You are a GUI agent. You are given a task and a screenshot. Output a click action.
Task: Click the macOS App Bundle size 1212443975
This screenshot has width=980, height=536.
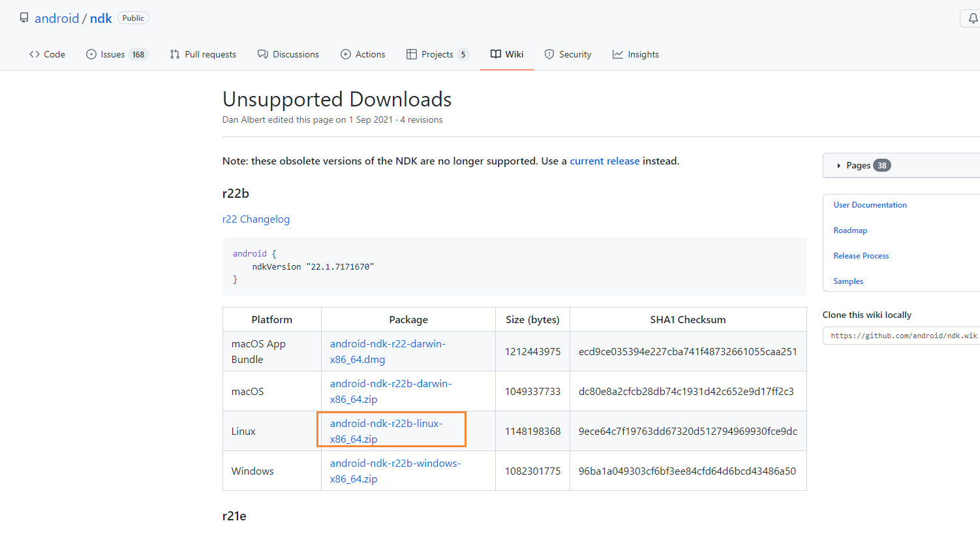[x=532, y=351]
